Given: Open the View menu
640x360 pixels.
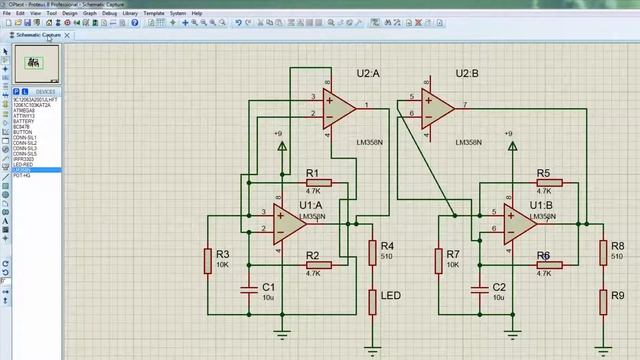Looking at the screenshot, I should [x=36, y=13].
